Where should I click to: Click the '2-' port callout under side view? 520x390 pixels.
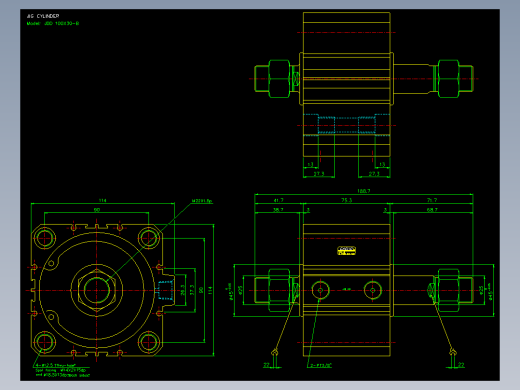click(321, 365)
